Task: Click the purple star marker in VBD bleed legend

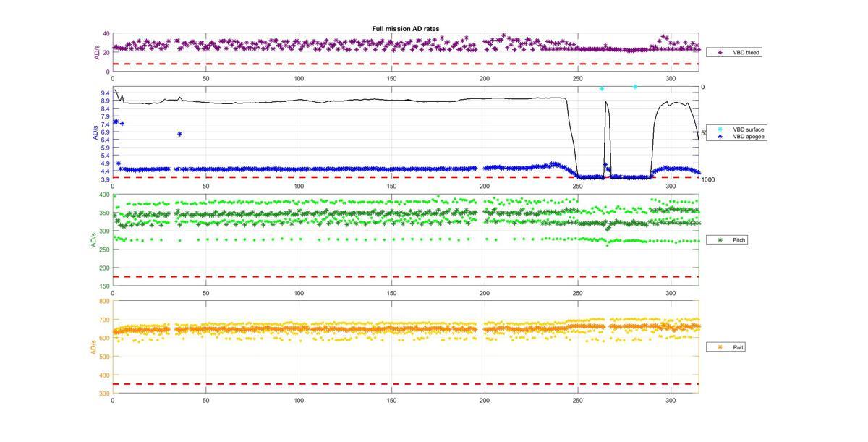Action: tap(720, 53)
